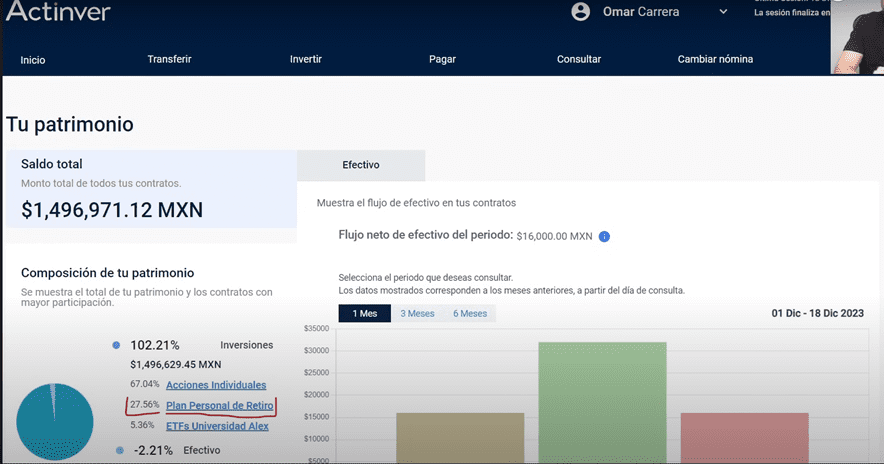Open the Invertir menu
The width and height of the screenshot is (884, 464).
point(305,60)
